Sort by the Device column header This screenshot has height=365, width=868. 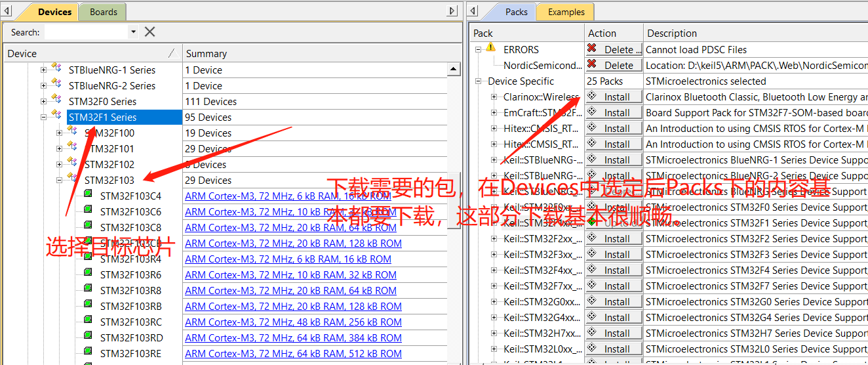point(92,53)
